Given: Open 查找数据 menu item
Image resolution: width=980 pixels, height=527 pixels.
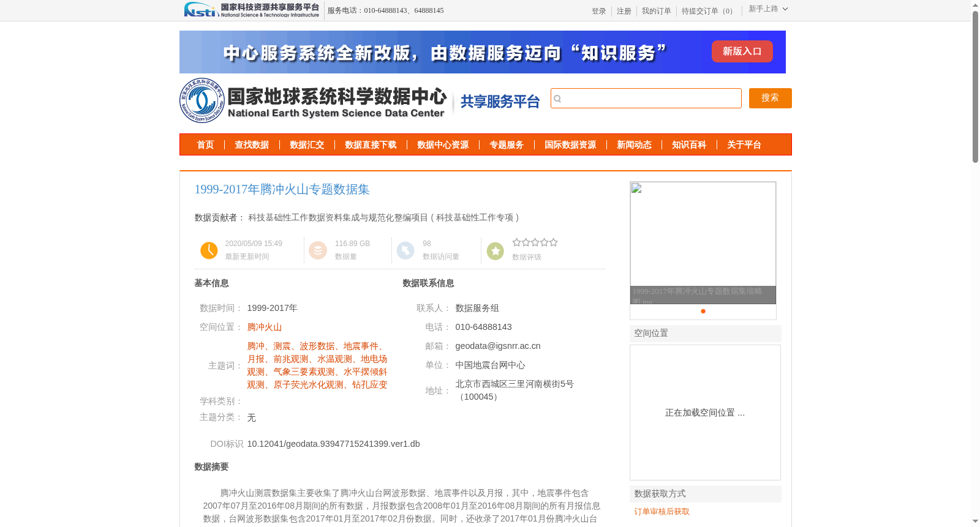Looking at the screenshot, I should point(252,144).
